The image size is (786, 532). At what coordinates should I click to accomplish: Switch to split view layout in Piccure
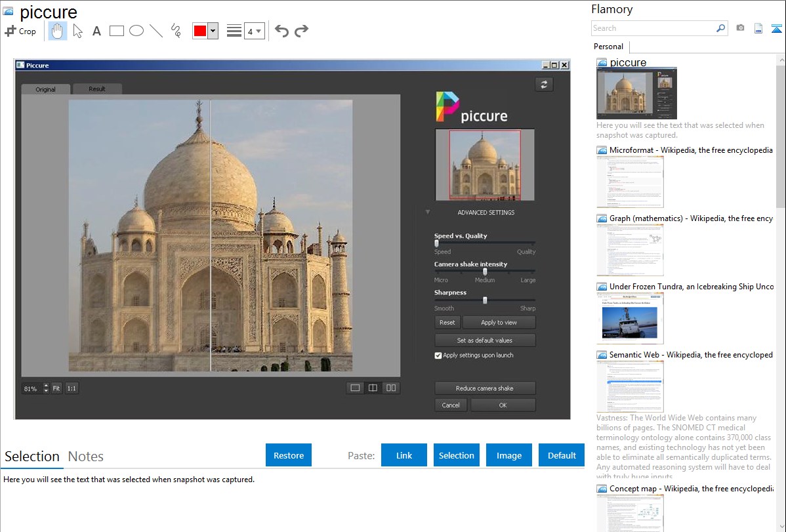(x=373, y=388)
